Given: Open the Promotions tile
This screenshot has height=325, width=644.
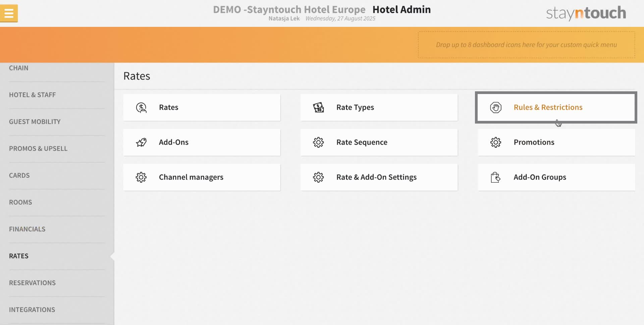Looking at the screenshot, I should click(x=556, y=142).
